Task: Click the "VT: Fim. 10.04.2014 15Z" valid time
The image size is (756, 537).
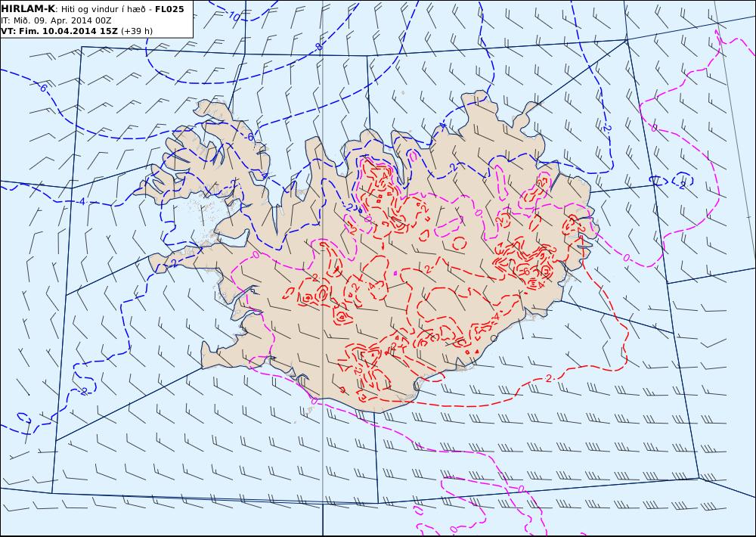Action: 59,31
